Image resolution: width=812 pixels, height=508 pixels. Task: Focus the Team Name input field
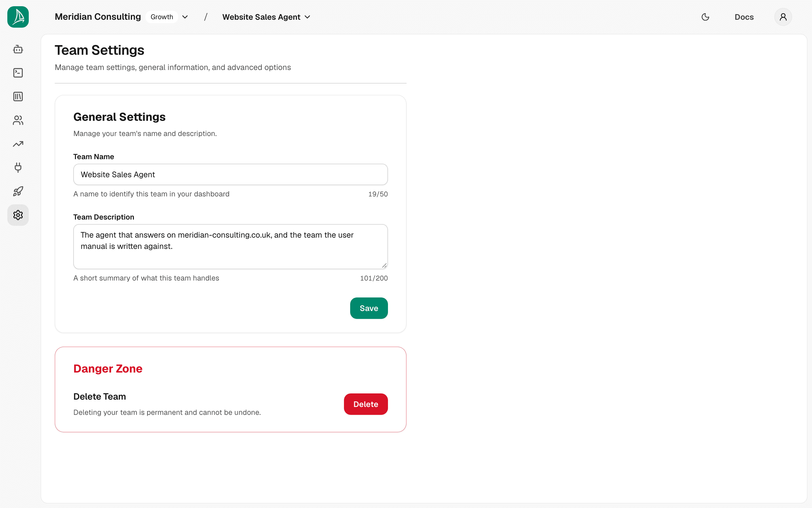tap(231, 174)
